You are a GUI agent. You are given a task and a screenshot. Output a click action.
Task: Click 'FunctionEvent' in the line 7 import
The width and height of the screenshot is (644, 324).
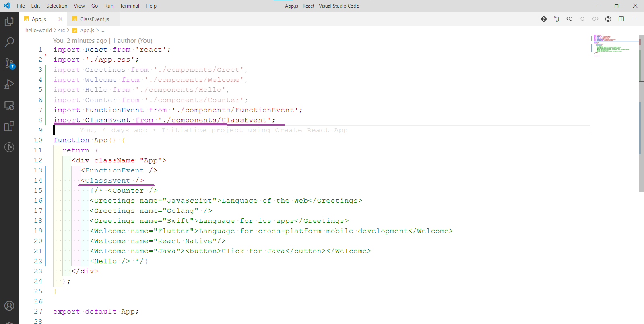click(x=114, y=110)
